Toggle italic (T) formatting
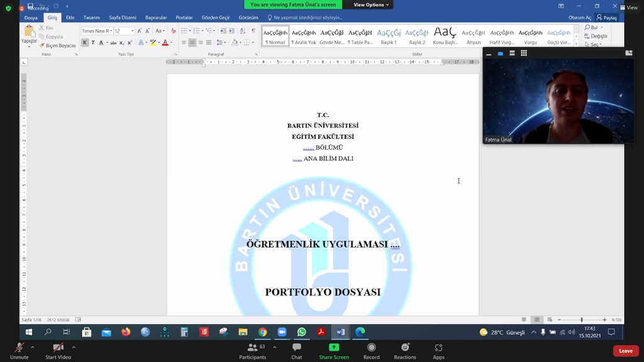 coord(93,43)
